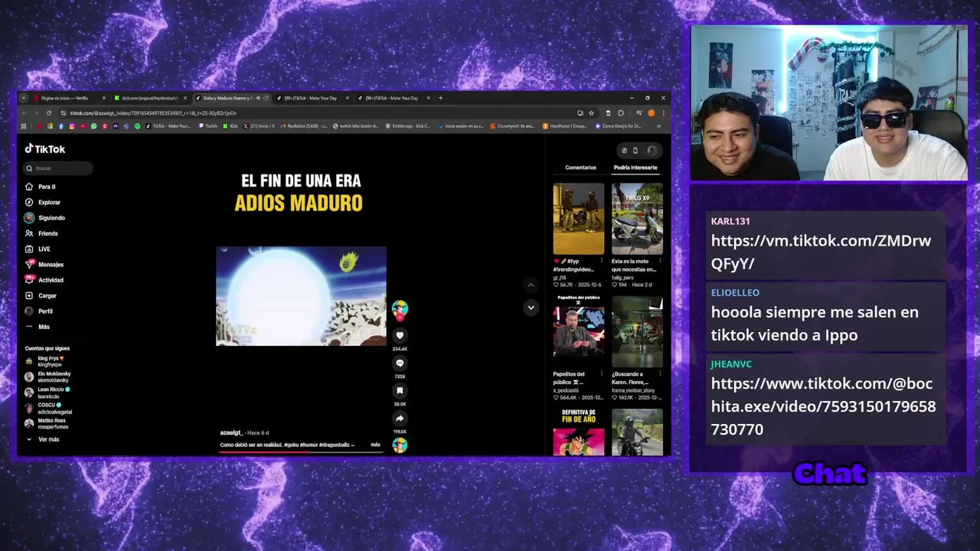
Task: Open Matías Ross followed account
Action: pyautogui.click(x=47, y=423)
